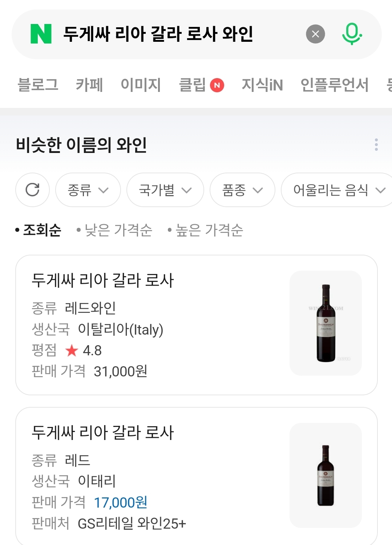Tap the refresh filter icon
The width and height of the screenshot is (392, 545).
coord(32,190)
